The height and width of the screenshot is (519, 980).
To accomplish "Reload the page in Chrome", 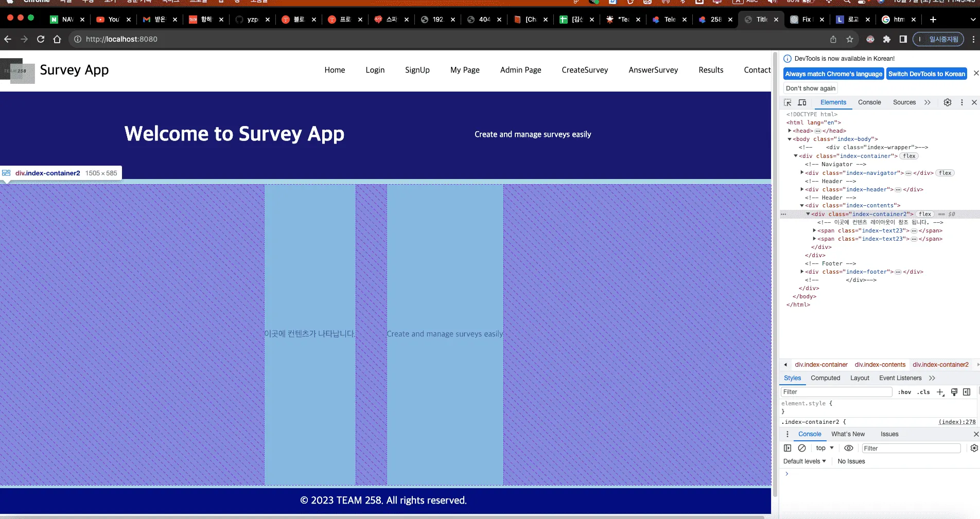I will tap(41, 39).
